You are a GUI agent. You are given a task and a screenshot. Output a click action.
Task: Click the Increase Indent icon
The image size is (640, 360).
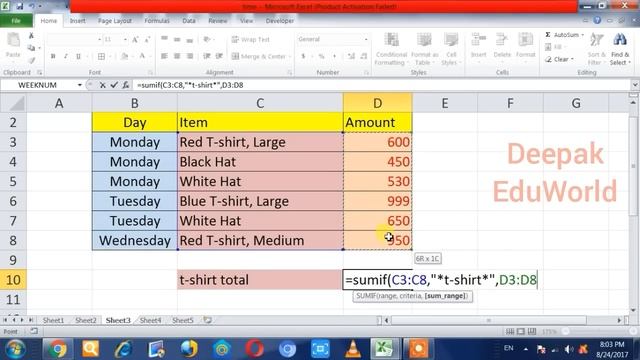[x=219, y=56]
